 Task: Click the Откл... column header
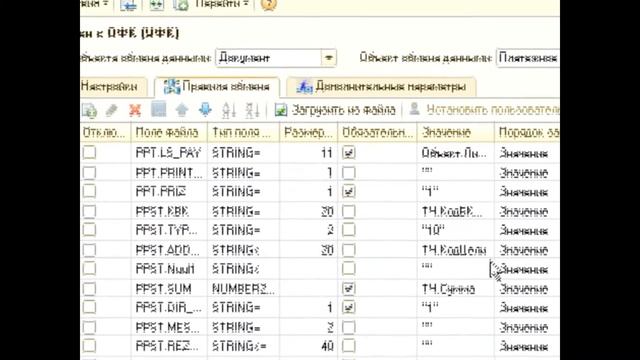click(105, 133)
